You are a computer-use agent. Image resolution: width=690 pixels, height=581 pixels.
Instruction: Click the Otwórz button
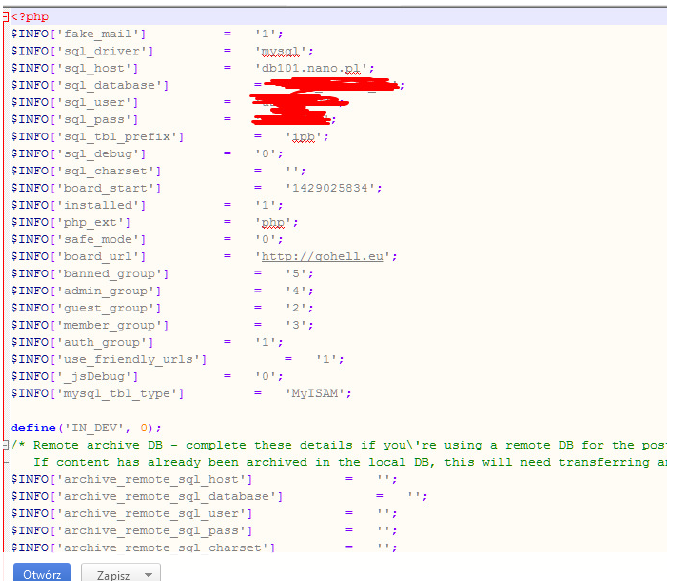(42, 574)
